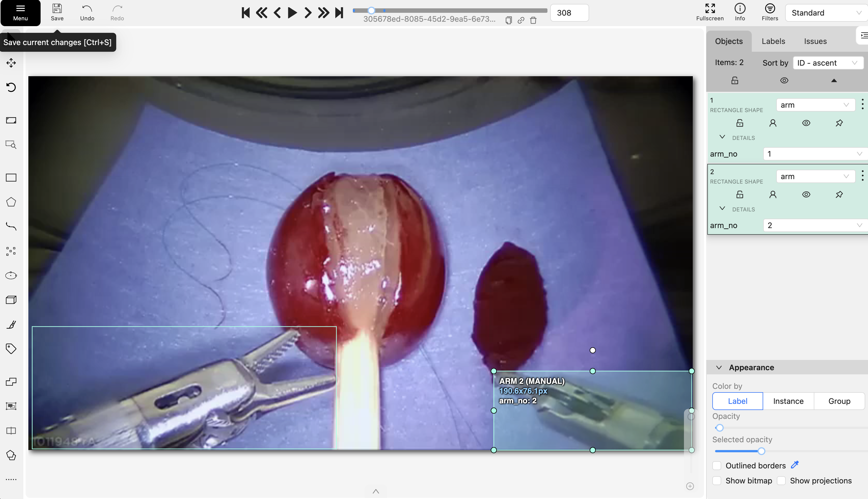Click the Redo button
The image size is (868, 499).
coord(117,13)
